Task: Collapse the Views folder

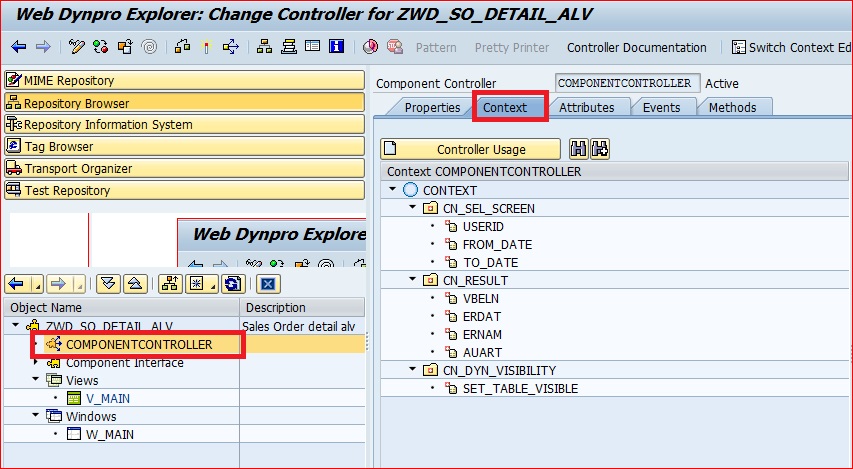Action: (36, 379)
